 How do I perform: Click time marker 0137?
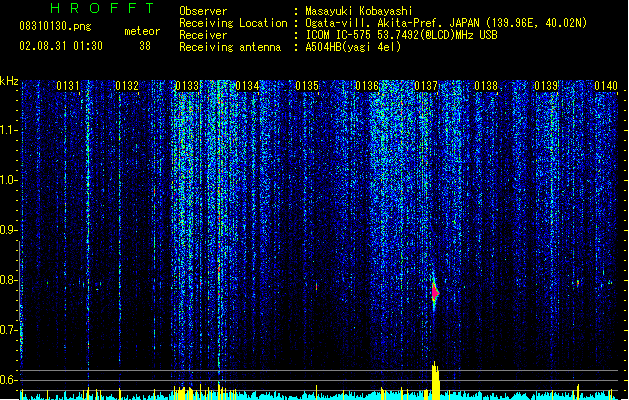pos(426,86)
